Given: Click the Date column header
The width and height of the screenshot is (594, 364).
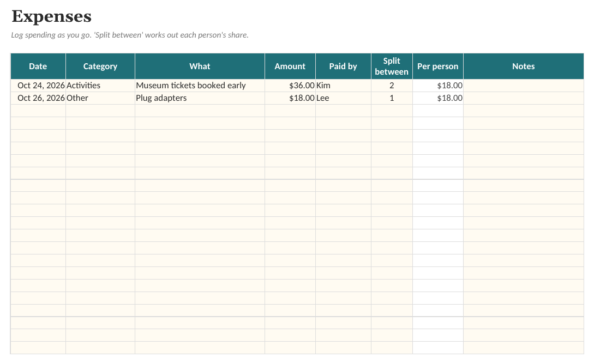Looking at the screenshot, I should click(x=38, y=66).
